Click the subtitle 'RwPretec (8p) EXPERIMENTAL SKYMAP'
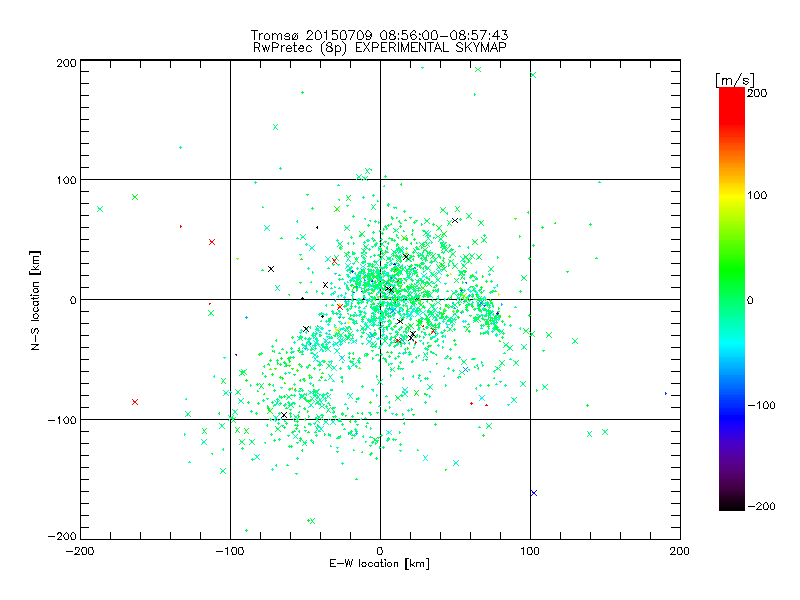 380,47
